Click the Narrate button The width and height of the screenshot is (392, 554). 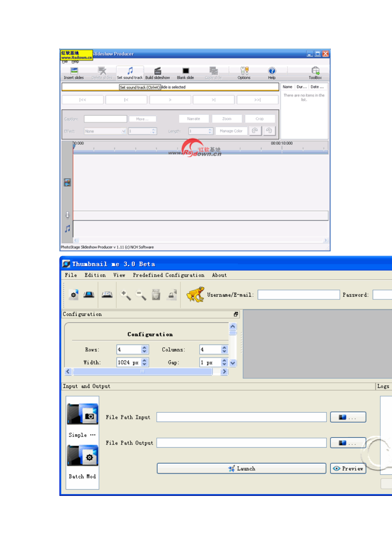point(194,119)
